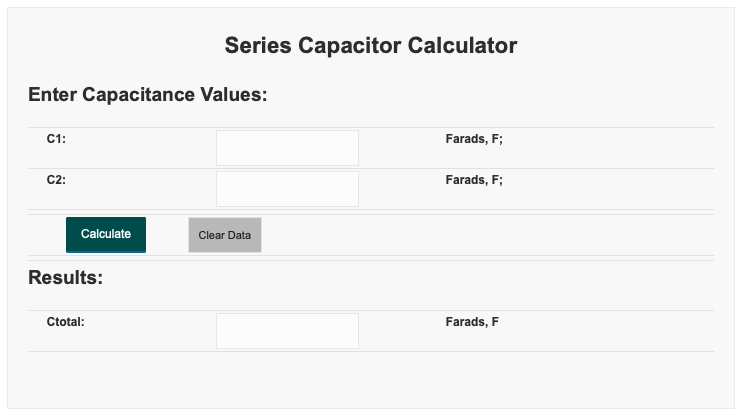The width and height of the screenshot is (745, 419).
Task: Click the word Capacitance in the heading
Action: point(138,95)
